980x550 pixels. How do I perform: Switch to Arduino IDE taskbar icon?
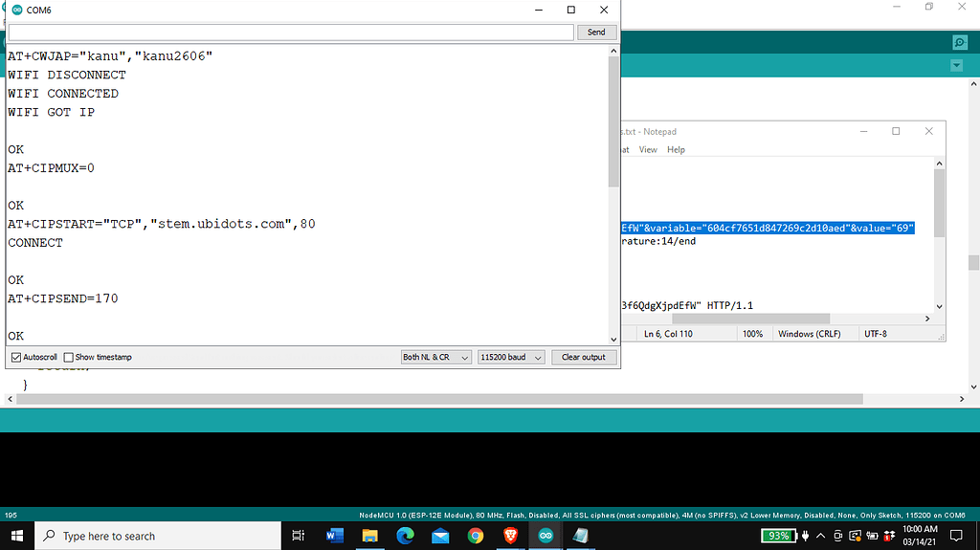click(x=546, y=536)
